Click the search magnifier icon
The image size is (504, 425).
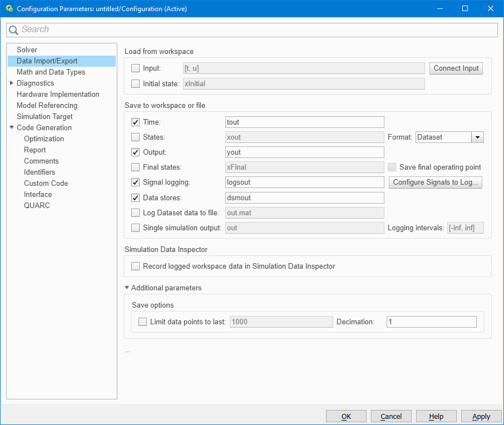pyautogui.click(x=13, y=30)
